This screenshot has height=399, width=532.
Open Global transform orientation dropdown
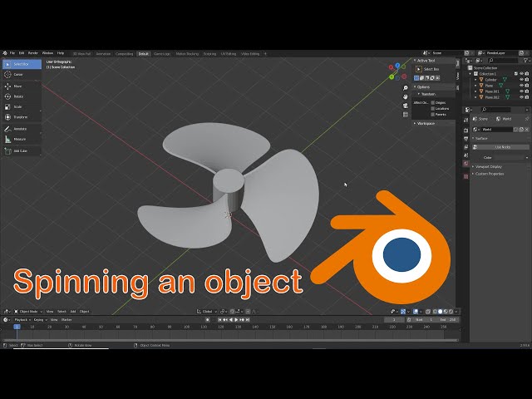tap(207, 312)
